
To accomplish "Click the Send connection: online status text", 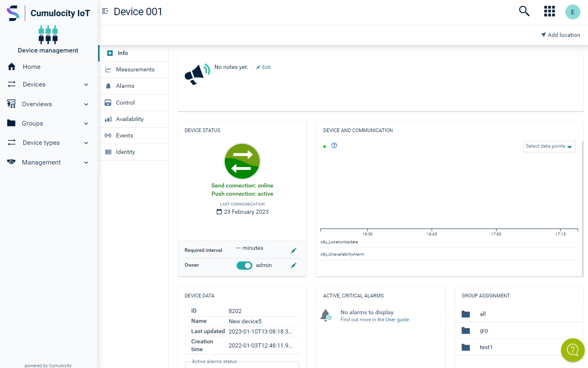I will 242,185.
